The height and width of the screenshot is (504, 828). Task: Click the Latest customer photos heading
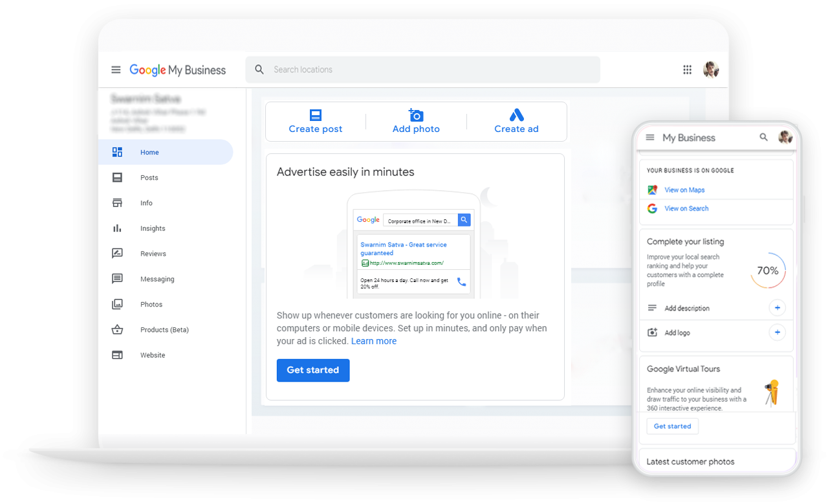point(690,462)
